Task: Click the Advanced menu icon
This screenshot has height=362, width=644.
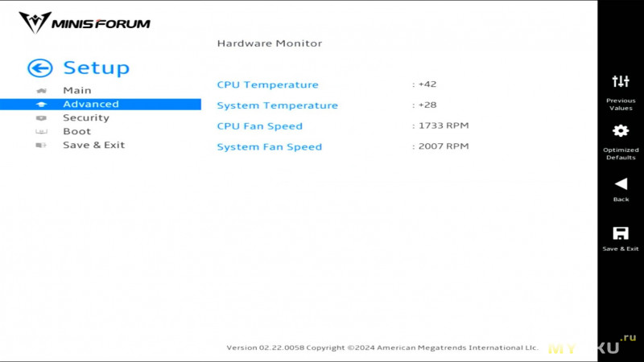Action: point(41,105)
